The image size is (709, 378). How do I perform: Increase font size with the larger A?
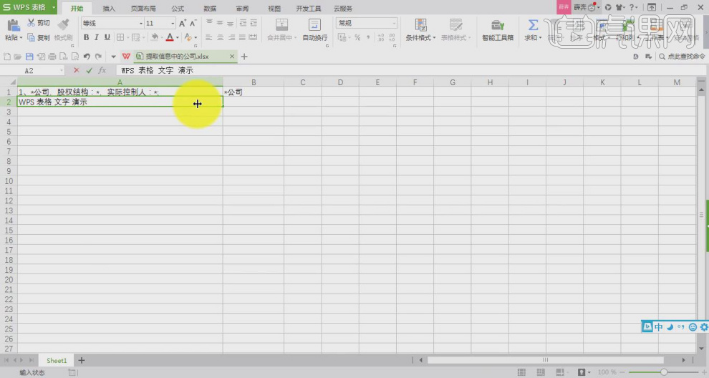(182, 23)
